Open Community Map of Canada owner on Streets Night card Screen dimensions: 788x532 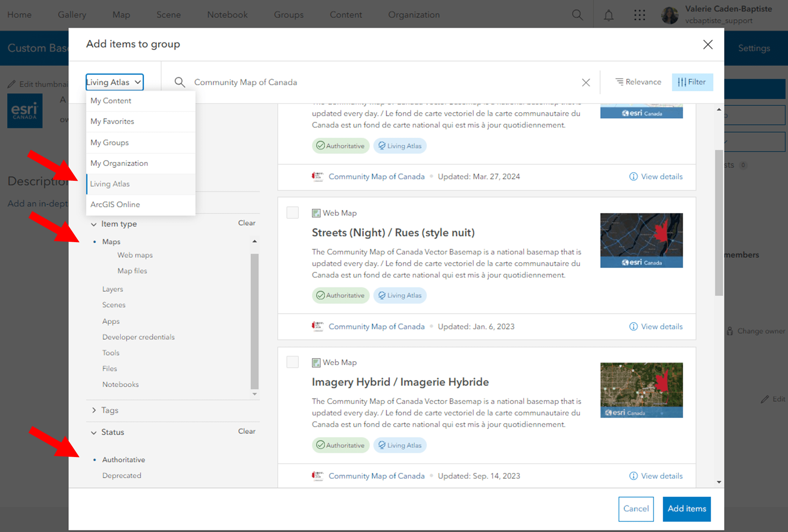(x=376, y=327)
